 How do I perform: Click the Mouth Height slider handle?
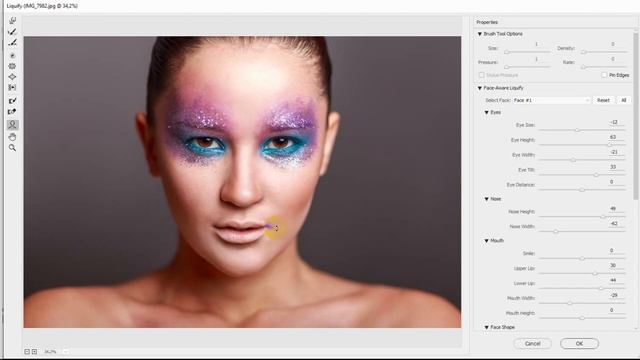(582, 318)
